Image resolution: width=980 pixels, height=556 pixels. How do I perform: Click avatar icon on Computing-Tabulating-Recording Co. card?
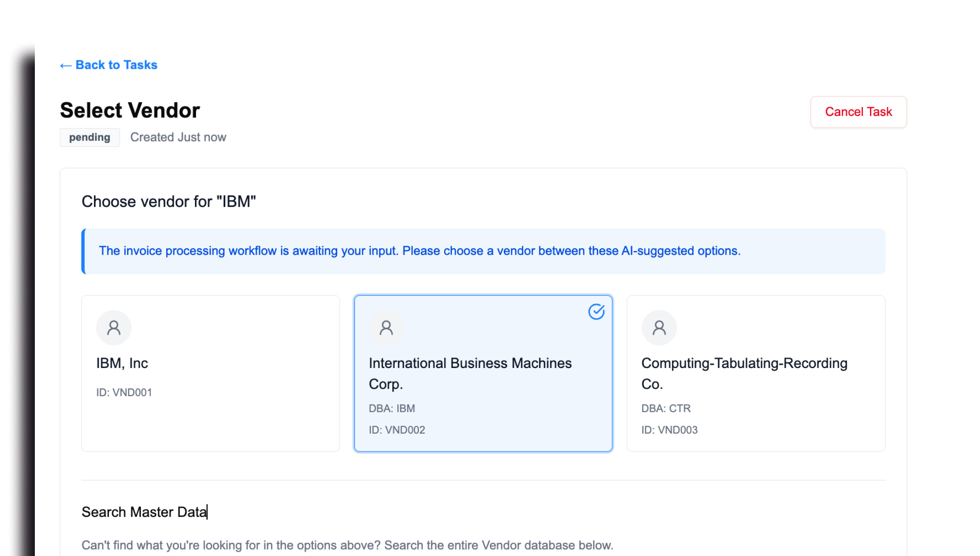(x=659, y=328)
